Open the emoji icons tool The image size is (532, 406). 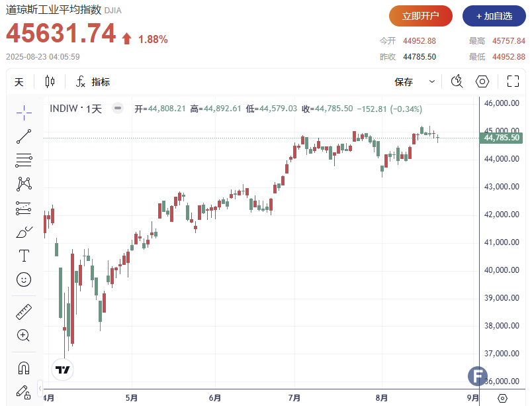(x=24, y=279)
